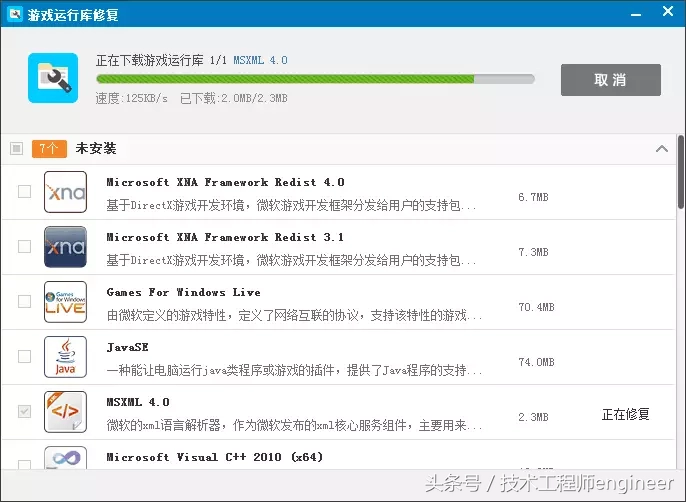686x502 pixels.
Task: Close the 游戏运行库修复 window
Action: (668, 11)
